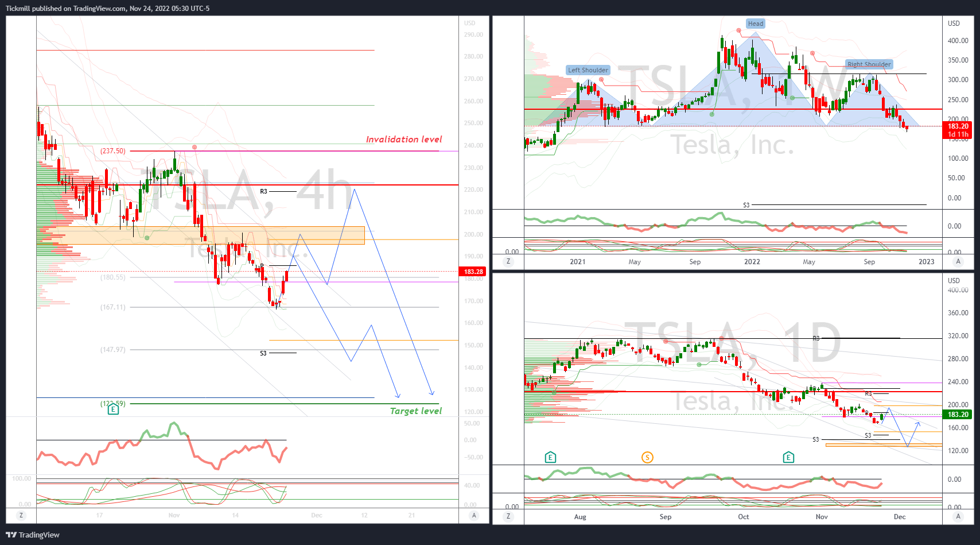Click the Z button on the weekly chart
This screenshot has height=545, width=980.
click(x=508, y=261)
